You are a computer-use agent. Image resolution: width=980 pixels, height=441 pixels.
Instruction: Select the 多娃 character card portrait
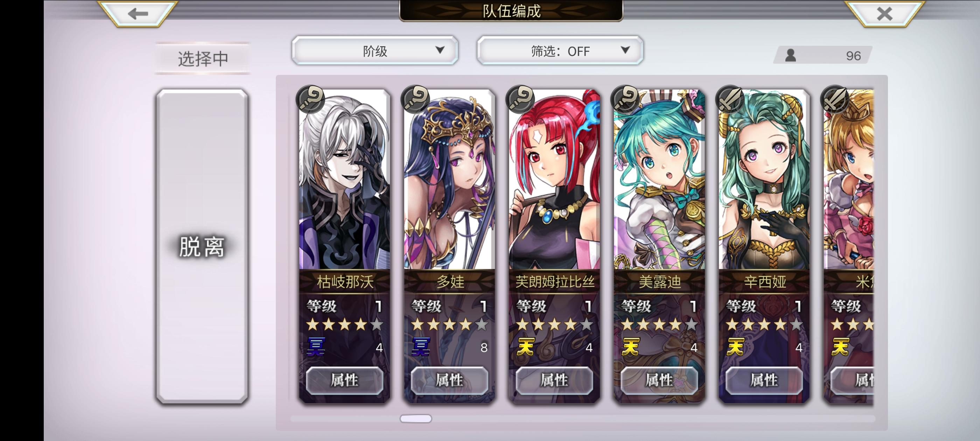tap(449, 180)
